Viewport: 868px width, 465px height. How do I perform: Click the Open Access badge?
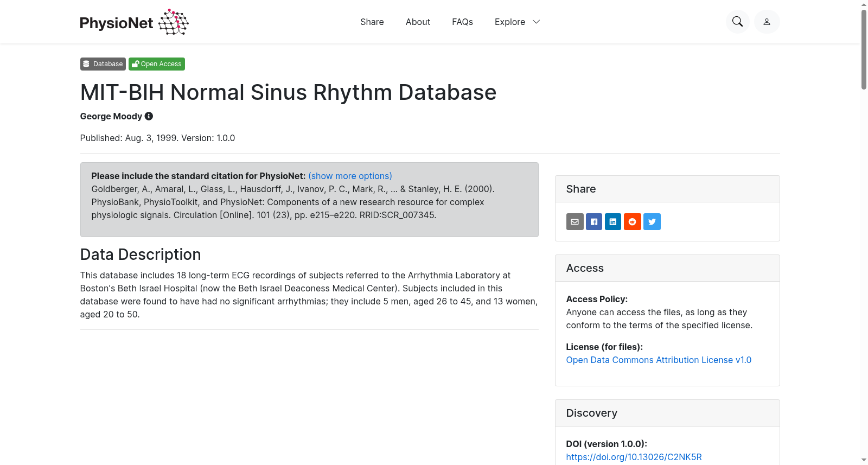[x=157, y=64]
